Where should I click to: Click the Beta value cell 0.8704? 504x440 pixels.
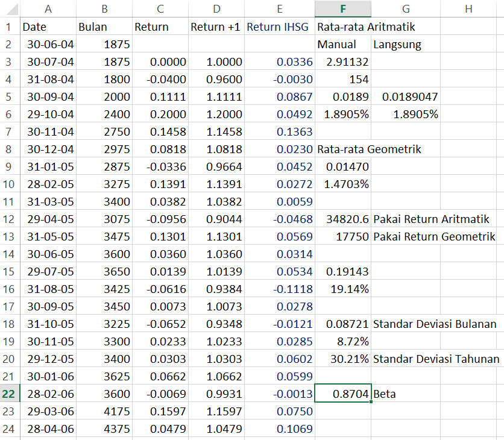pyautogui.click(x=342, y=394)
